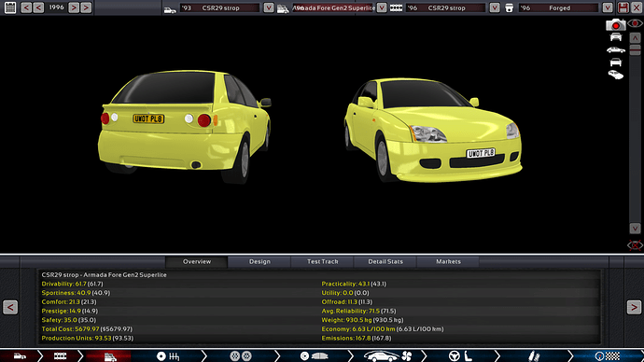Open the engine step in bottom bar
Image resolution: width=644 pixels, height=362 pixels.
[x=60, y=355]
